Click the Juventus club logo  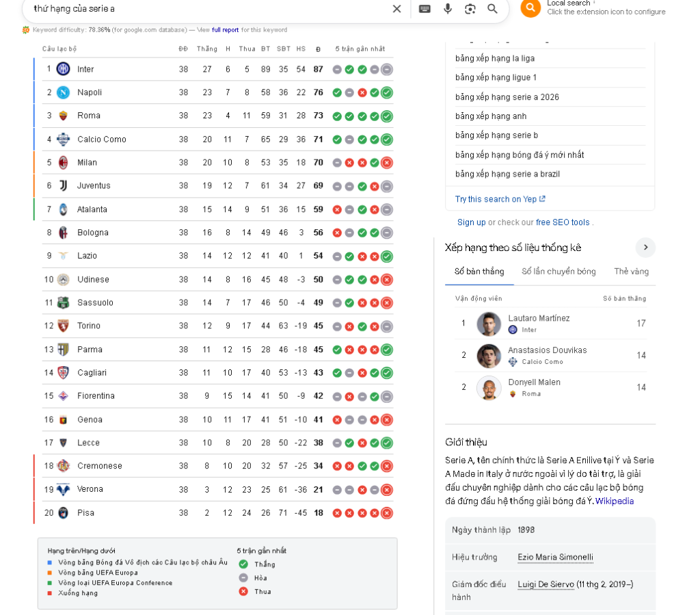pos(64,186)
